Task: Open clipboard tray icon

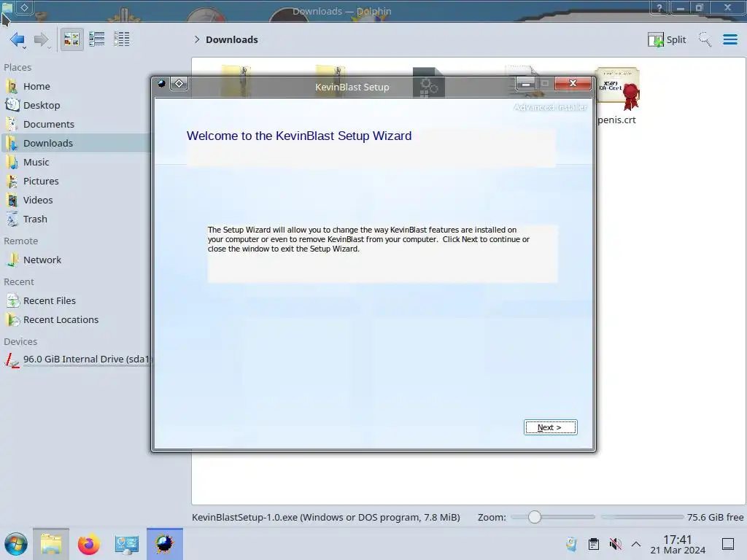Action: (594, 544)
